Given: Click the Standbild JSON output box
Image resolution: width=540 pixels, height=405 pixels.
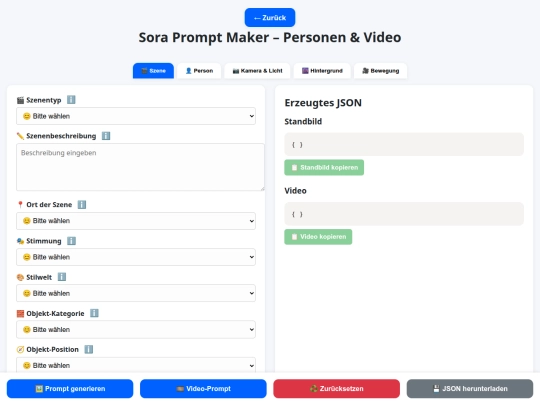Looking at the screenshot, I should click(404, 144).
